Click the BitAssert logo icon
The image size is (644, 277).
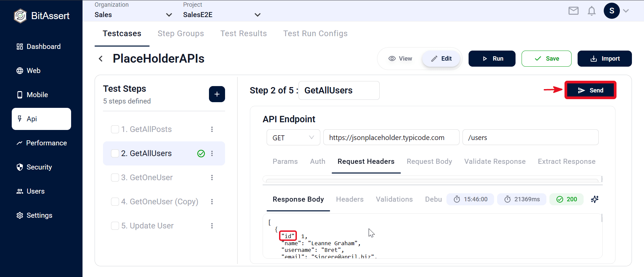pos(20,16)
